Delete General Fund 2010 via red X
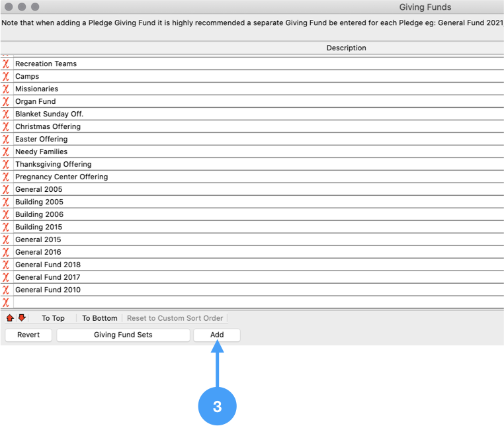 click(x=6, y=289)
